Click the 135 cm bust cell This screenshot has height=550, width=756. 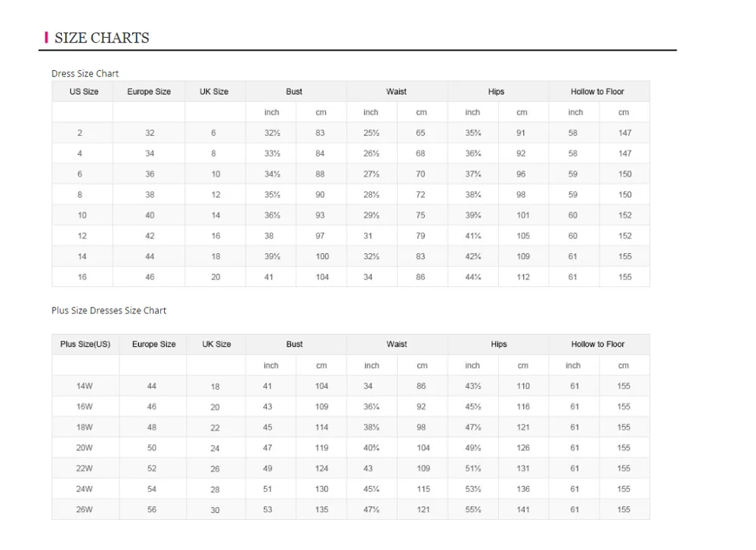[322, 510]
